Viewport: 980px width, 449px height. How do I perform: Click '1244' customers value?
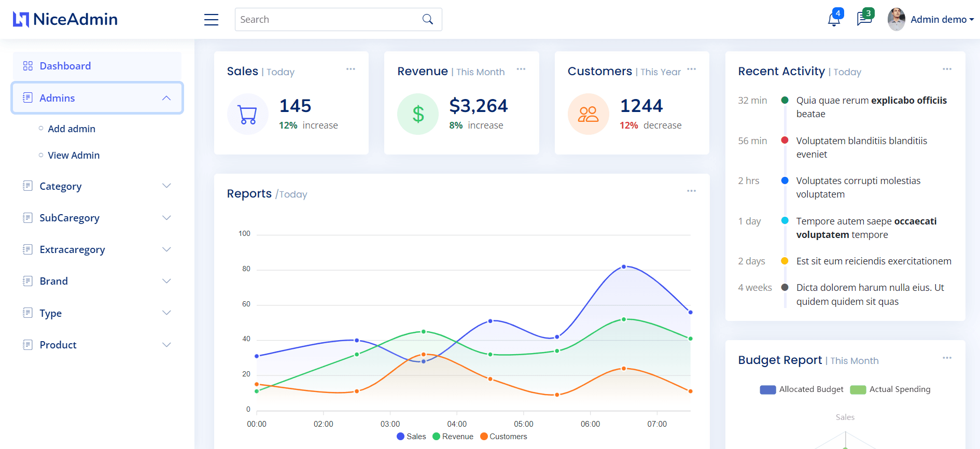[641, 106]
